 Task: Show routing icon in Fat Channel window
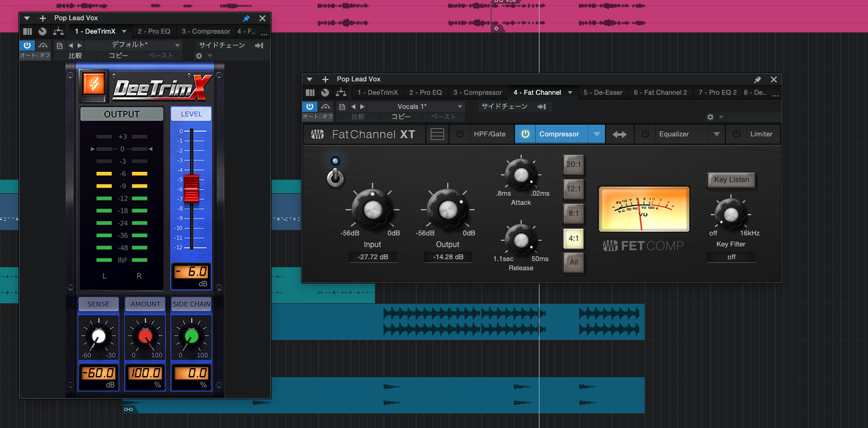pos(341,93)
